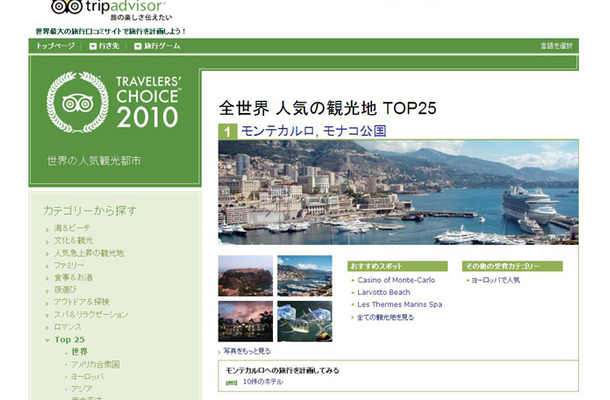
Task: Open the 言語を選択 language selector
Action: coord(556,46)
